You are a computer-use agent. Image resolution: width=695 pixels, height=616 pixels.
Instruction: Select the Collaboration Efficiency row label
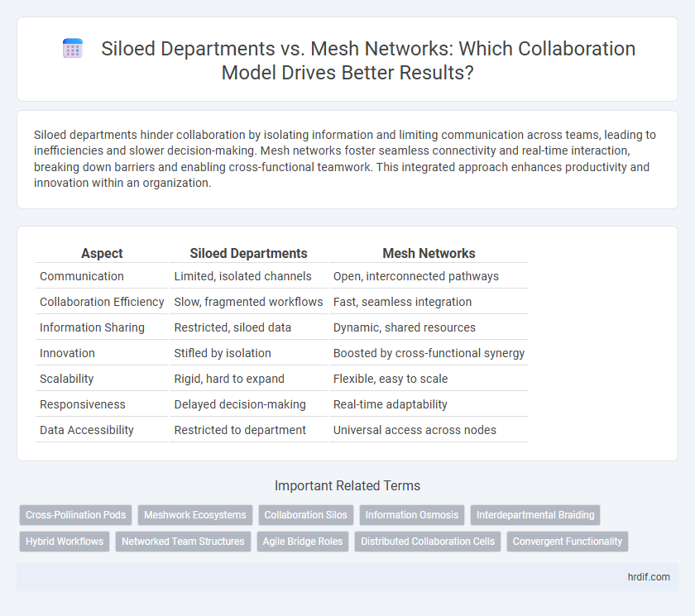coord(102,302)
